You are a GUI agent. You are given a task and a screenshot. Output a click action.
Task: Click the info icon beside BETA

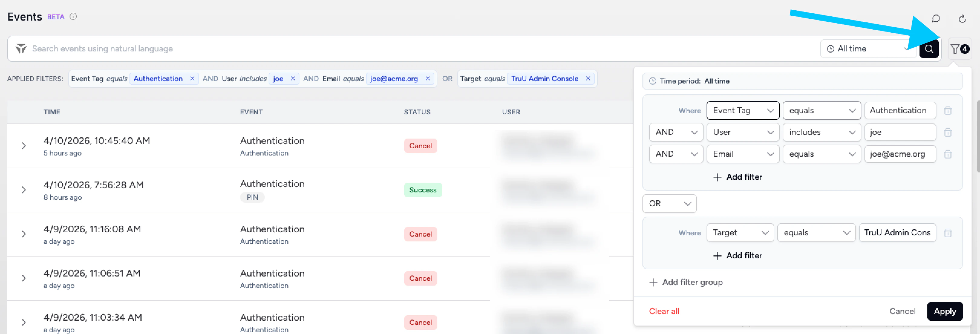coord(73,16)
